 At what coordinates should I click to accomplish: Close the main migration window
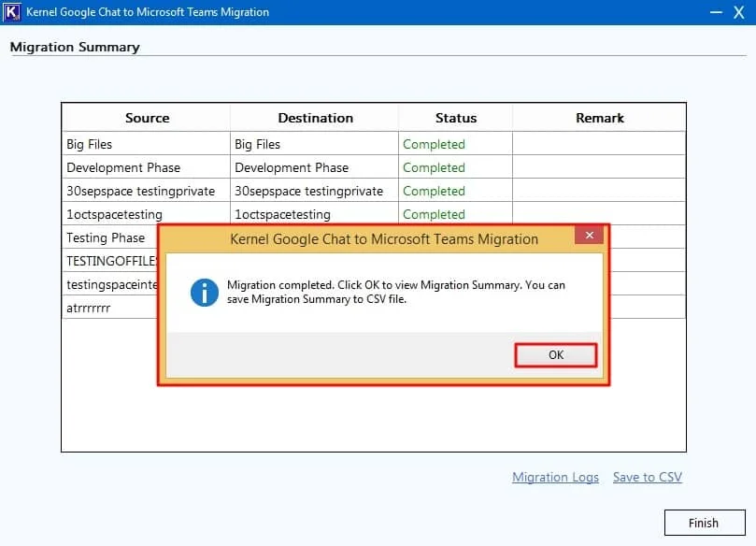pos(738,12)
